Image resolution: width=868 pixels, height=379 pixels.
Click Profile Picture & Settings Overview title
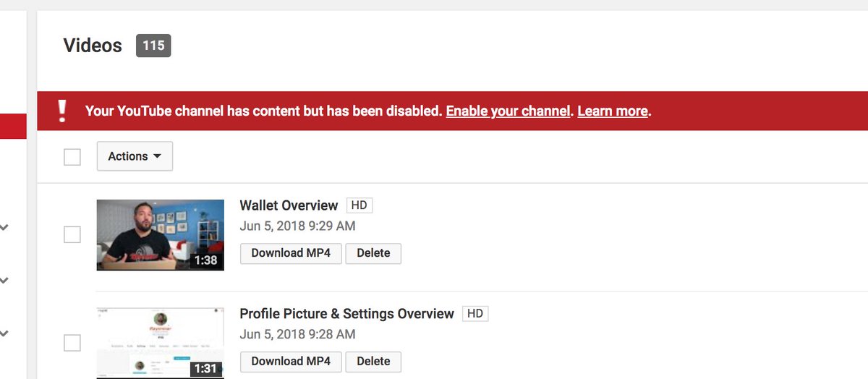[346, 314]
